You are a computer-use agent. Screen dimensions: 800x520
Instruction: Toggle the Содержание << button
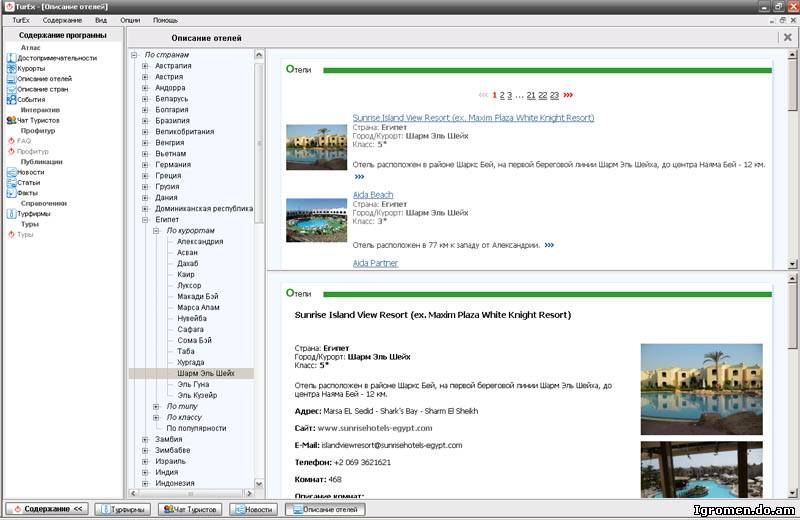tap(47, 509)
